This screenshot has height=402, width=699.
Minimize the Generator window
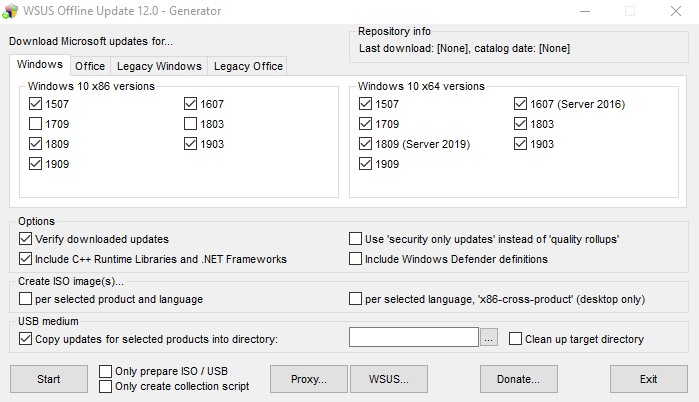tap(585, 11)
